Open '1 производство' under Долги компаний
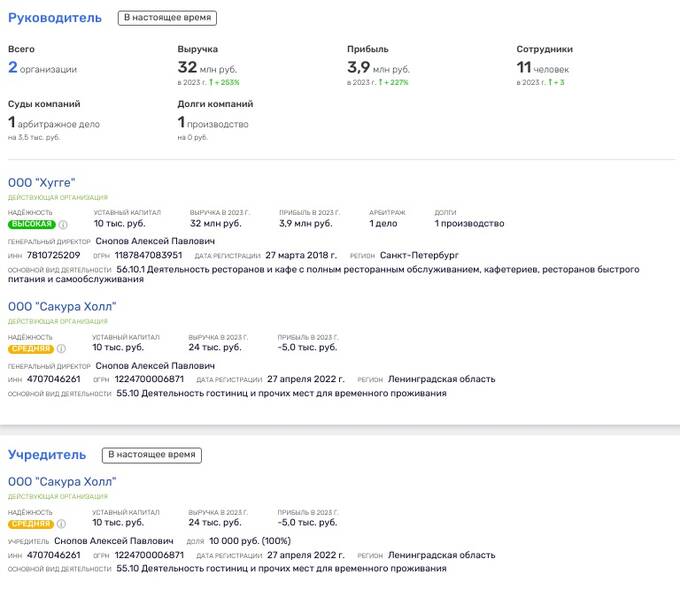 coord(213,123)
